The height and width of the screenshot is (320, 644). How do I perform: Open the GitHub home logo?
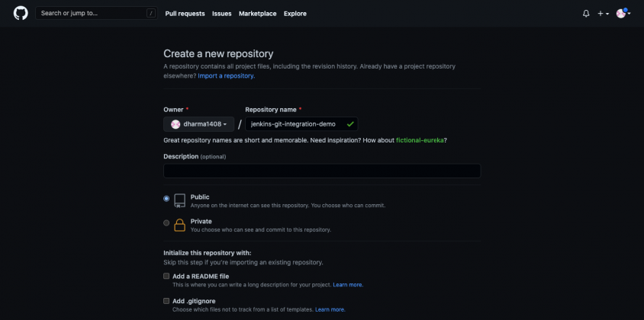tap(21, 13)
